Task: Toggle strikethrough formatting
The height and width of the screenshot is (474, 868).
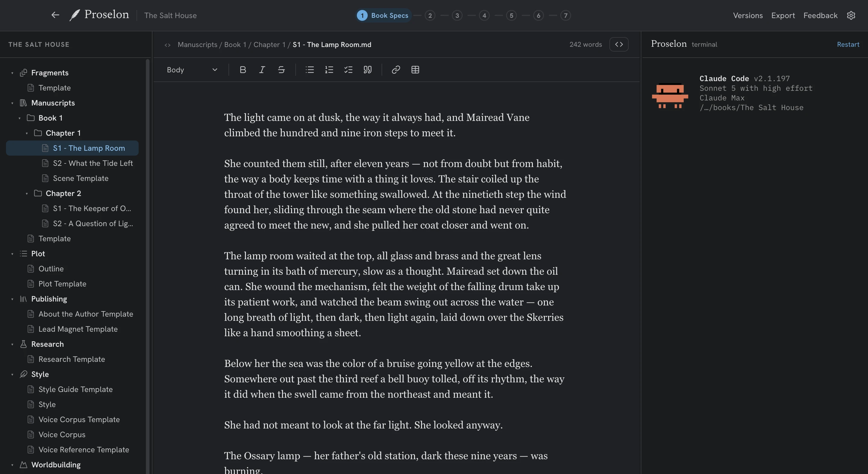Action: click(281, 70)
